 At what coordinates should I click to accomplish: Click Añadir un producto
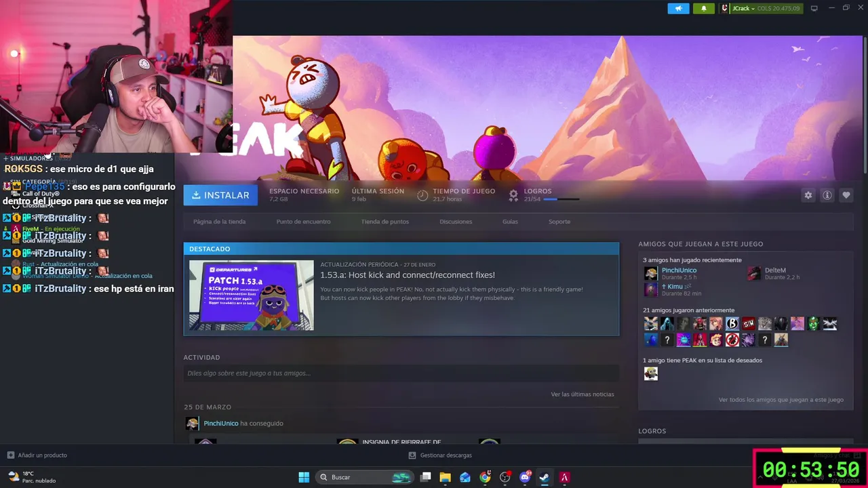pyautogui.click(x=37, y=455)
